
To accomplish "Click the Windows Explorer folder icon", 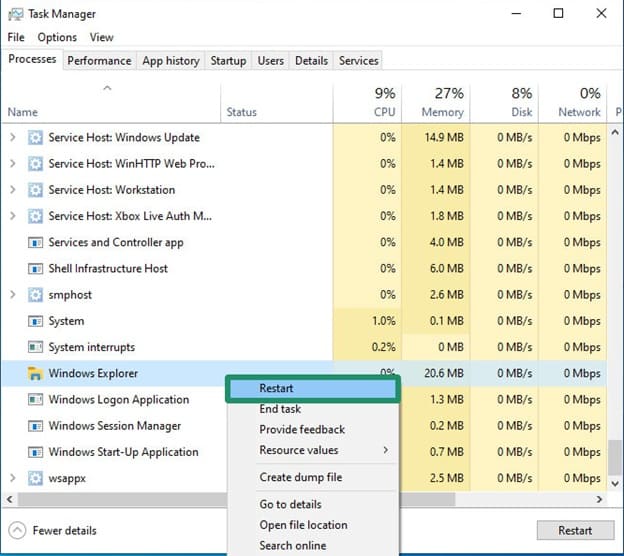I will tap(35, 373).
